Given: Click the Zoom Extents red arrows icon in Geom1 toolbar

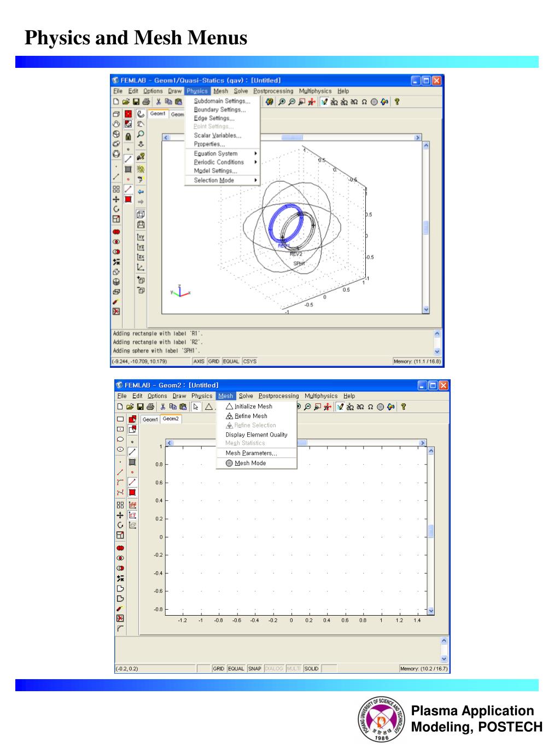Looking at the screenshot, I should [x=312, y=101].
